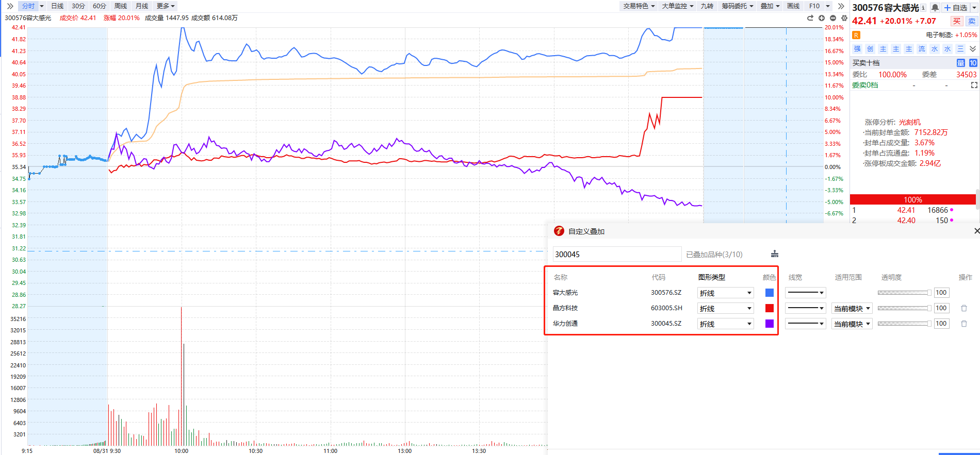Click the clear-all overlays broom icon
The height and width of the screenshot is (455, 980).
(774, 254)
